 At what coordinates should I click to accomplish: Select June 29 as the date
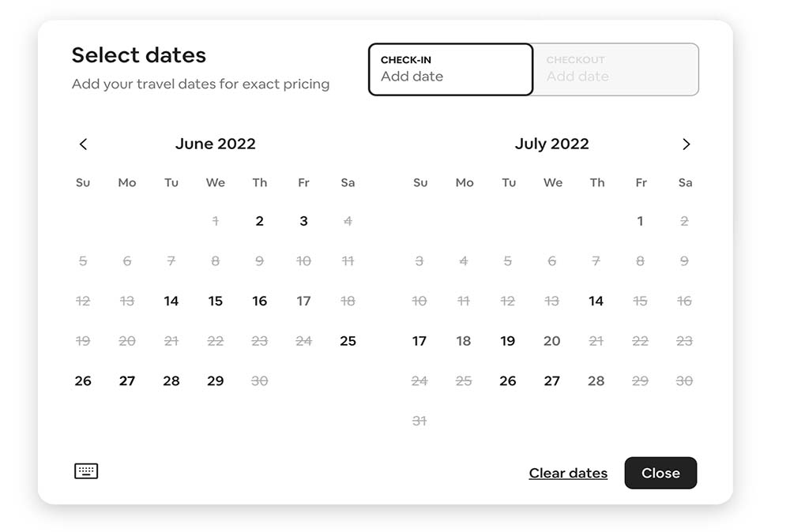click(x=215, y=381)
